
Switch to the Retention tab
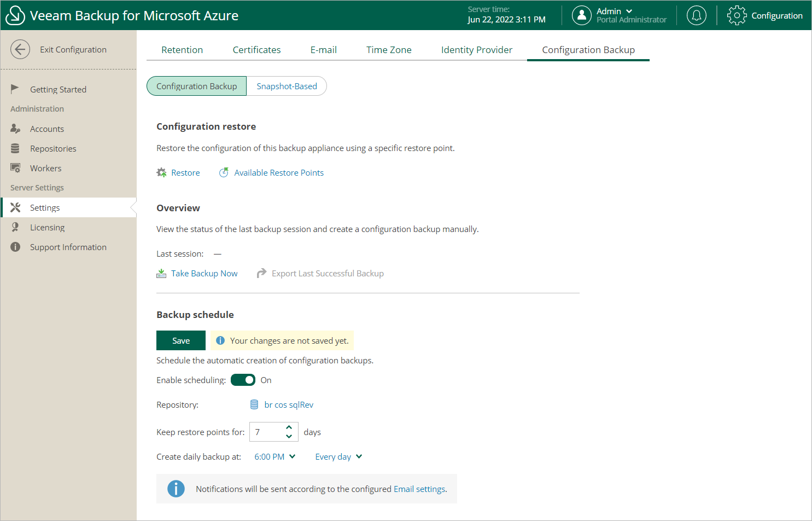pyautogui.click(x=182, y=50)
